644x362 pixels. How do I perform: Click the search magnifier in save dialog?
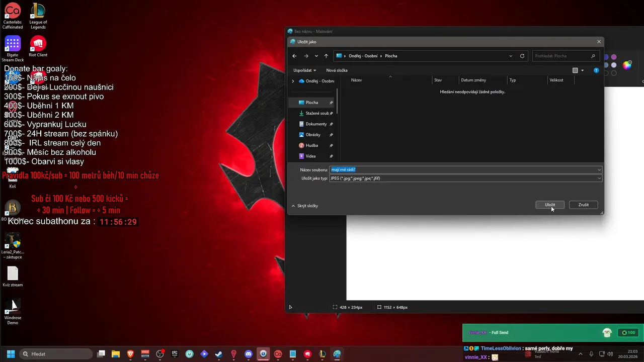click(593, 56)
